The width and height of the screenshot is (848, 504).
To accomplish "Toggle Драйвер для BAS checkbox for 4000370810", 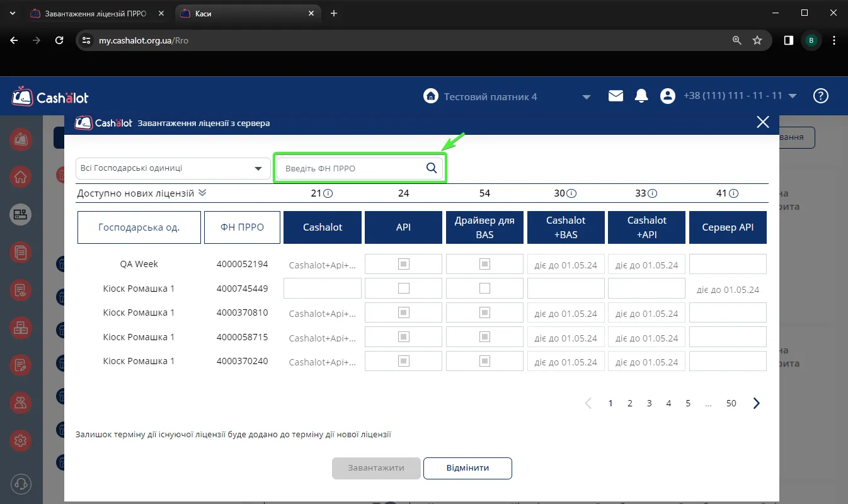I will click(484, 312).
